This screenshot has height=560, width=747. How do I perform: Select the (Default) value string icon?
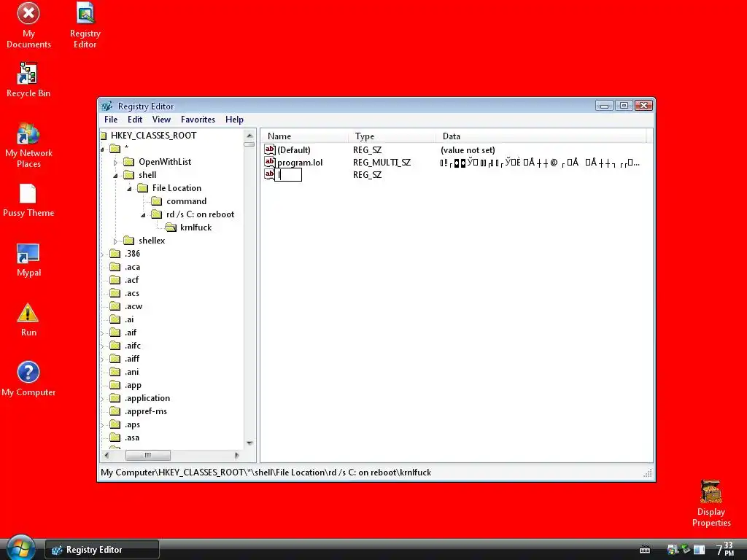click(270, 149)
